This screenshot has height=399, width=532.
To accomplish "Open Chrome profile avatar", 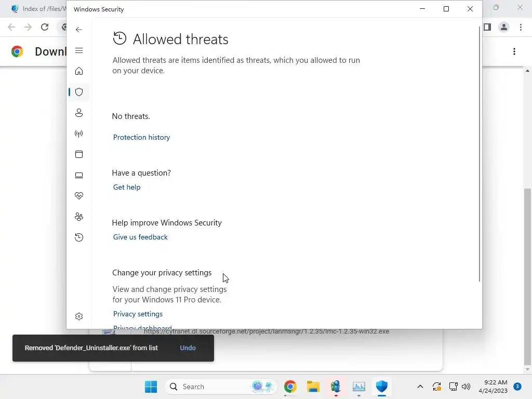I will click(x=504, y=27).
